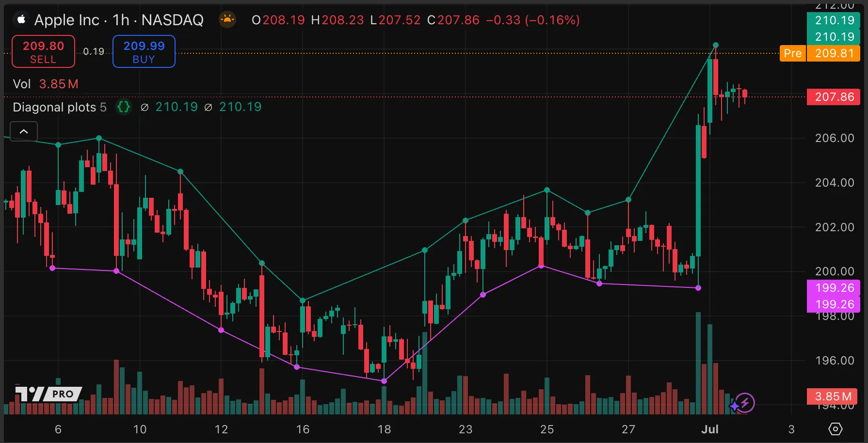Image resolution: width=868 pixels, height=443 pixels.
Task: Click the red 3.85 M volume label
Action: click(x=833, y=396)
